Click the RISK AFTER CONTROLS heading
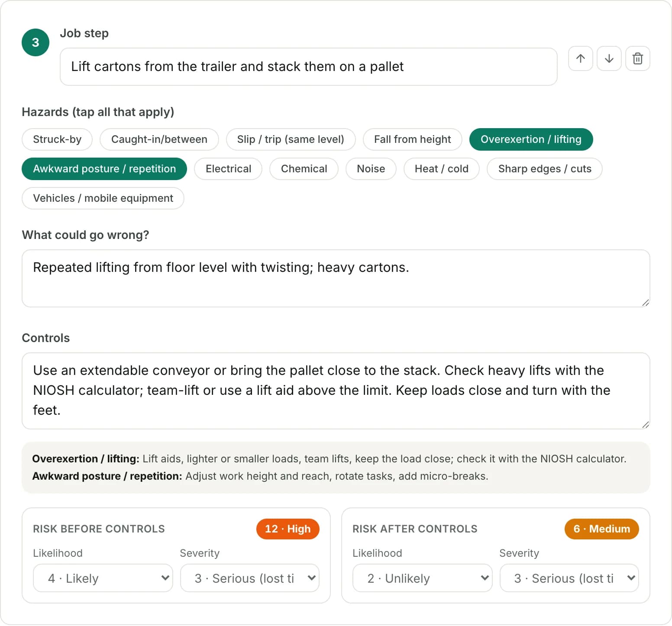Screen dimensions: 672x626 (415, 529)
